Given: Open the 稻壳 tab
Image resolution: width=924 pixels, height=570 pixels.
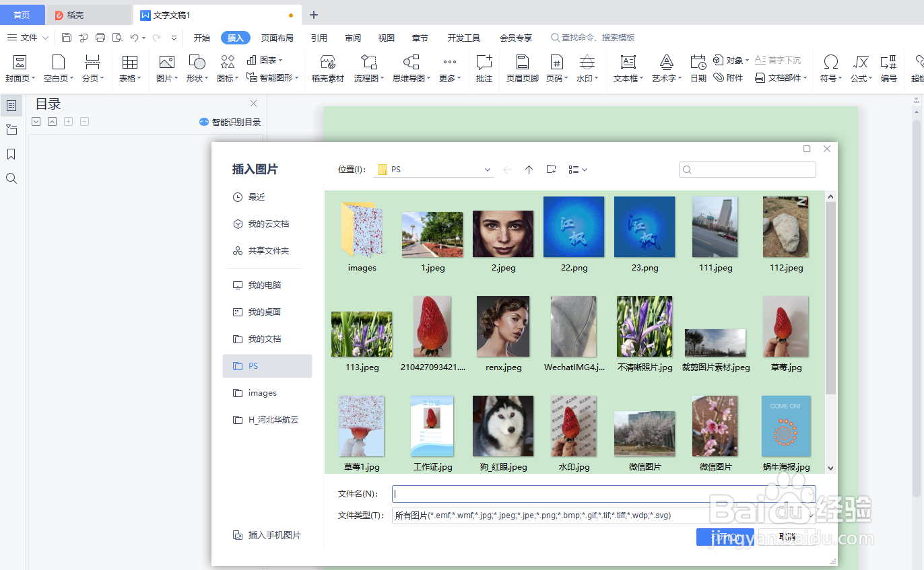Looking at the screenshot, I should point(89,15).
